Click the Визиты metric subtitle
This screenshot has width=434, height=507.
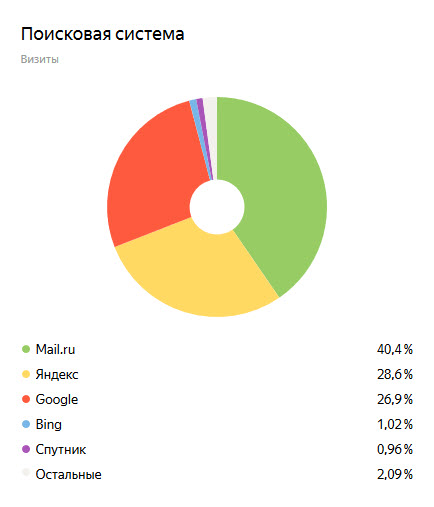click(40, 59)
